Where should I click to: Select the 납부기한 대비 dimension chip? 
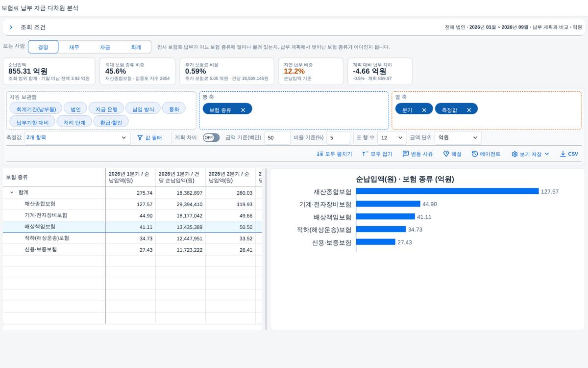pyautogui.click(x=32, y=122)
